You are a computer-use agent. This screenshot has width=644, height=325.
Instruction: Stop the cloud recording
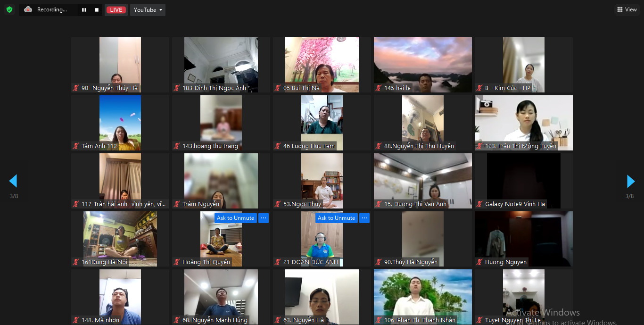pos(97,10)
